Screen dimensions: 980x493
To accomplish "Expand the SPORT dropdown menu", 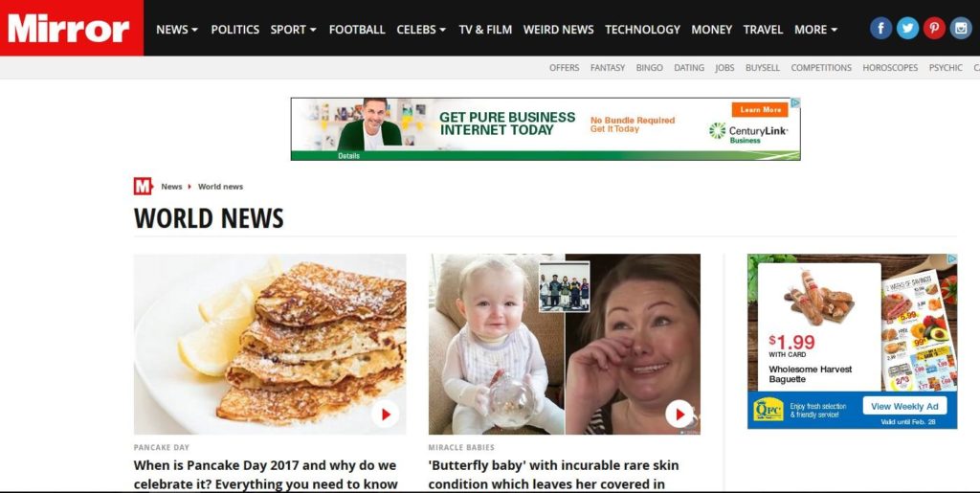I will [293, 30].
